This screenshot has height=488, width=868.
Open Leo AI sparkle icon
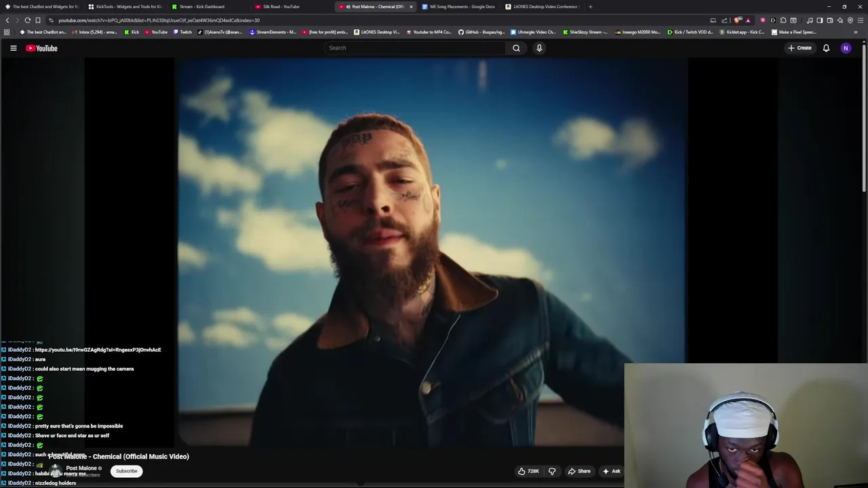(x=840, y=20)
